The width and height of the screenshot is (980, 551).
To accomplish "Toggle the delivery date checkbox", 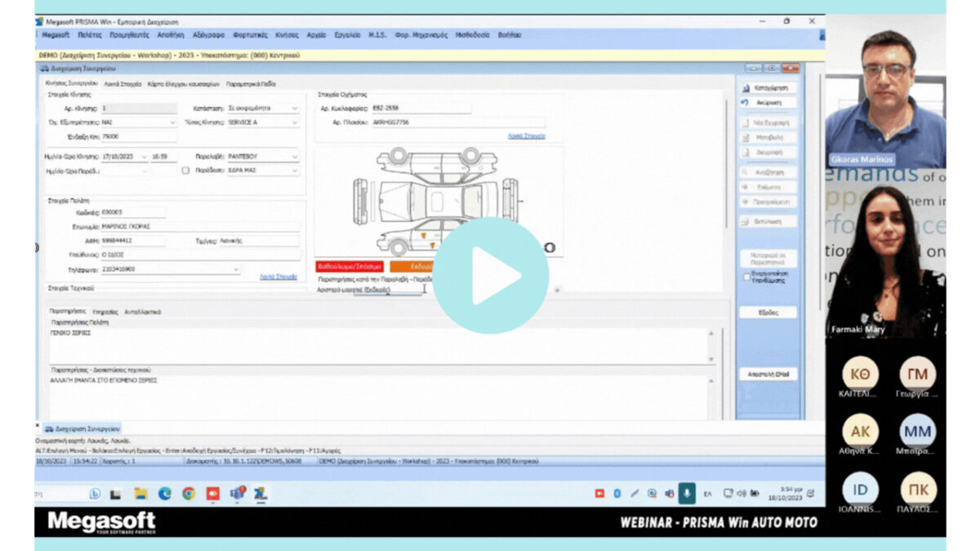I will (x=185, y=171).
